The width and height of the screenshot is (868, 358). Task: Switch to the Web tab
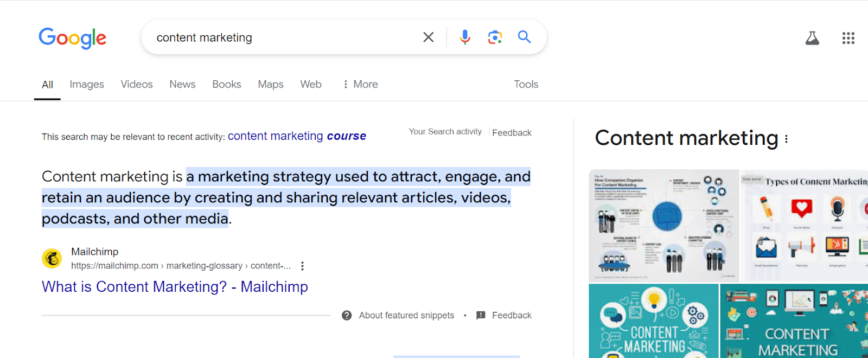[311, 84]
